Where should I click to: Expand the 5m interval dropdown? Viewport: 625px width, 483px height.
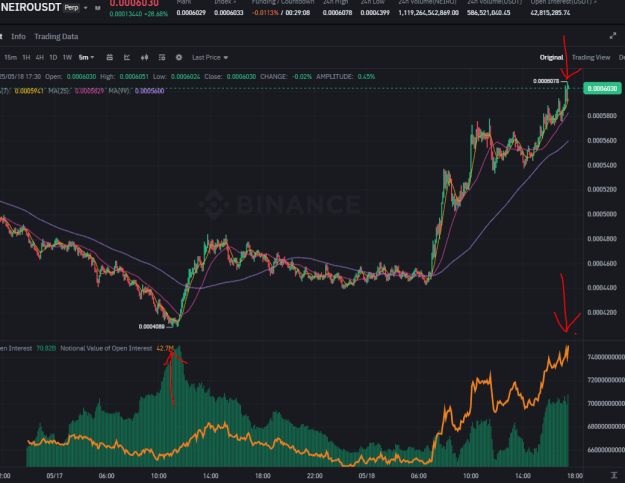[86, 57]
